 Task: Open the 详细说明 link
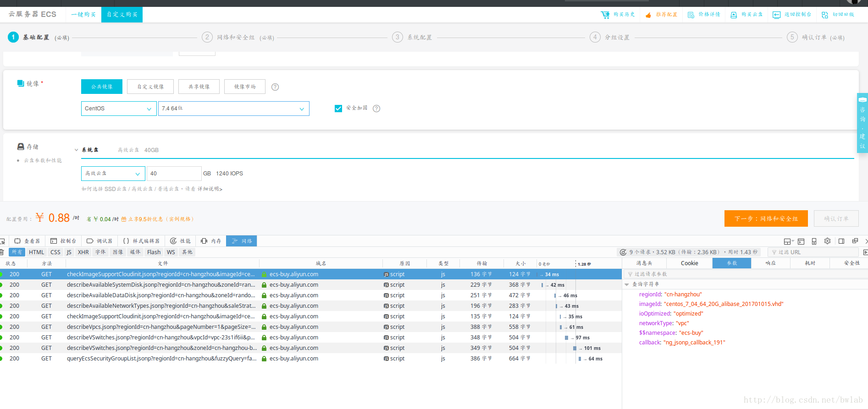(210, 189)
